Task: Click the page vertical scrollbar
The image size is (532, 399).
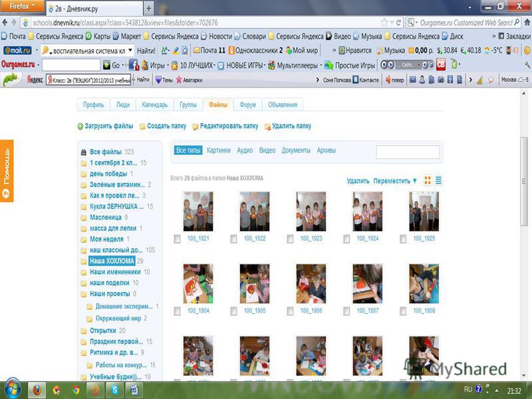Action: coord(524,181)
